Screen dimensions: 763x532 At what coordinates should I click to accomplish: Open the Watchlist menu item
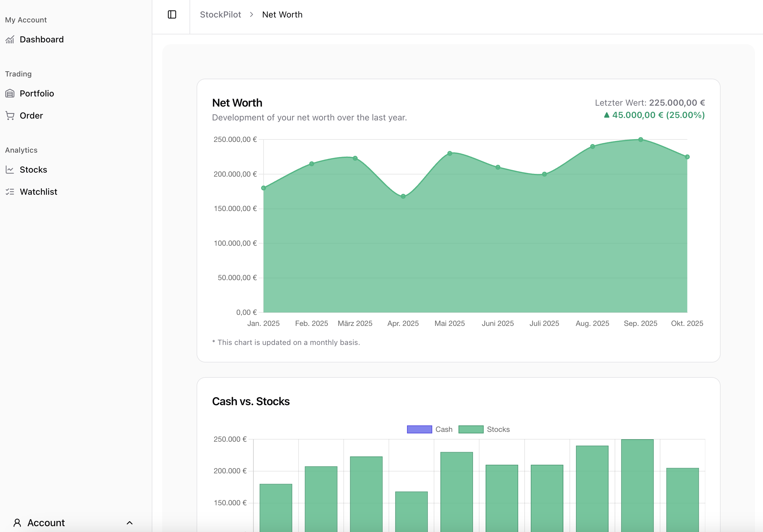coord(38,192)
